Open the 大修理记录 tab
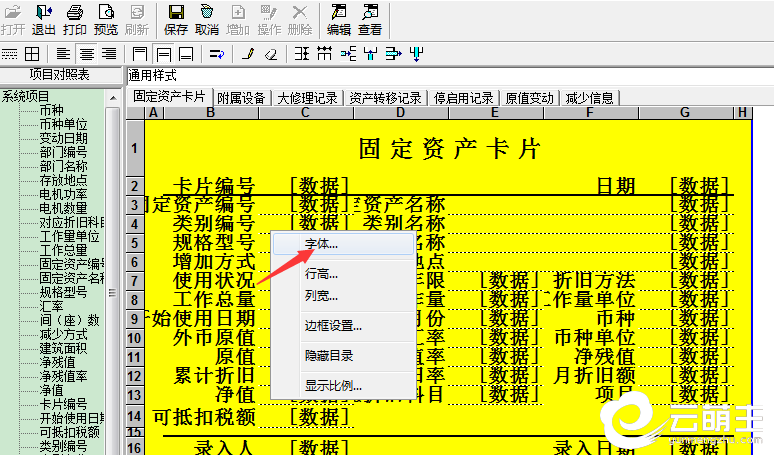The height and width of the screenshot is (455, 774). coord(307,98)
